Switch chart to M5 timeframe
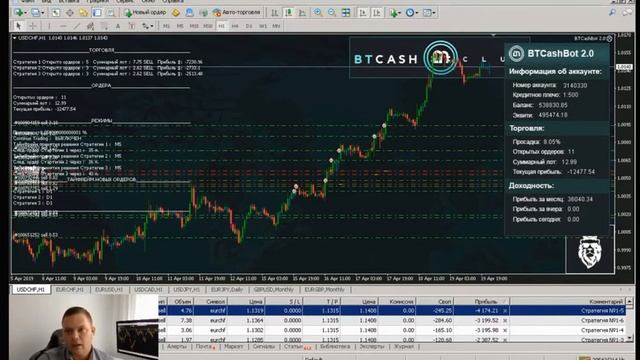 pos(180,26)
